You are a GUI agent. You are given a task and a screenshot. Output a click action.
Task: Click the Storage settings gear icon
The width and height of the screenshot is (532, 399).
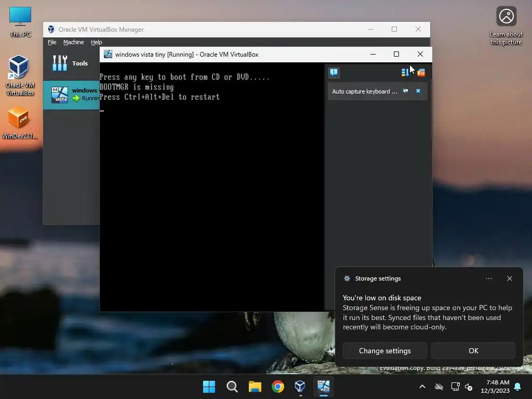347,278
